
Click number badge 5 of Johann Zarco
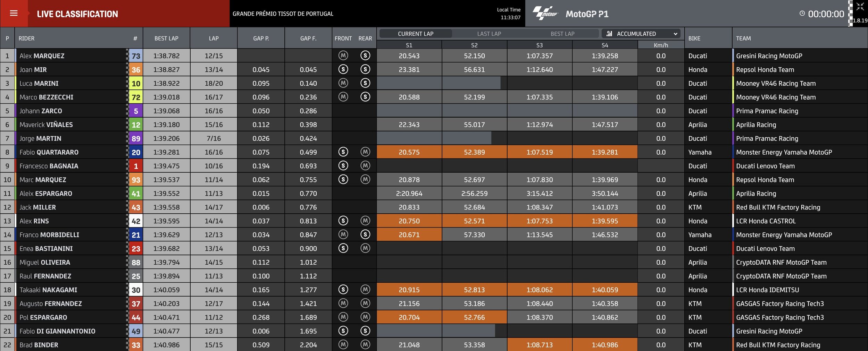[x=136, y=111]
